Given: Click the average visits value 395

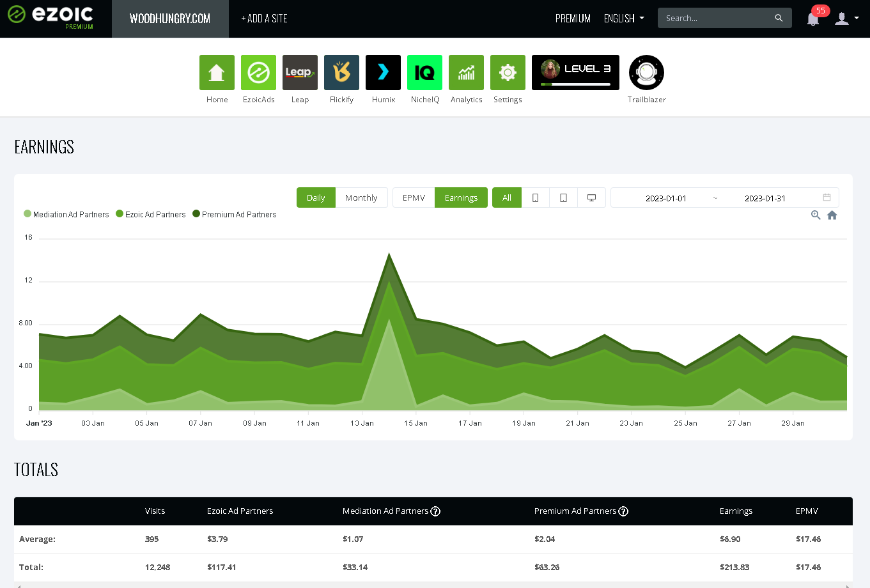Looking at the screenshot, I should coord(151,539).
